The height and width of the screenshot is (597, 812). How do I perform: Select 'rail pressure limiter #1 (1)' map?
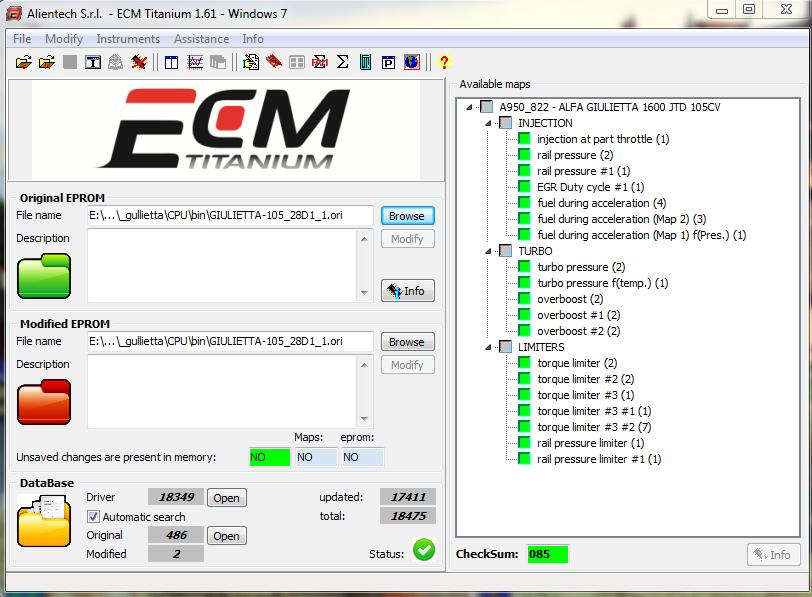pos(599,459)
